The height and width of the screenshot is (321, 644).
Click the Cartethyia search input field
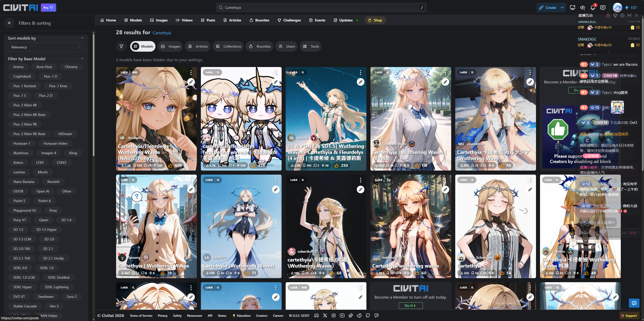coord(318,8)
